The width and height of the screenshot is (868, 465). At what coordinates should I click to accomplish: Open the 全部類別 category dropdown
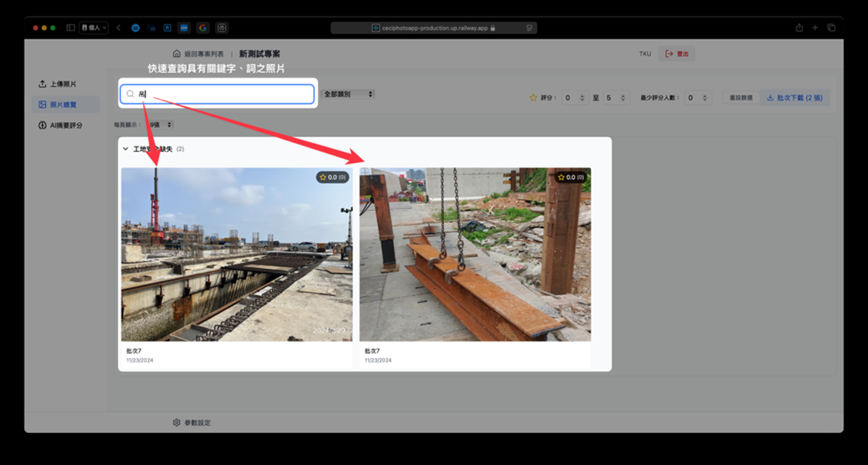click(348, 94)
